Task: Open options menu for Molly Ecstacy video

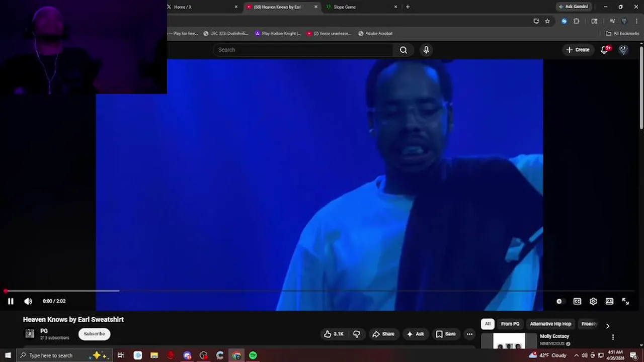Action: pos(613,337)
